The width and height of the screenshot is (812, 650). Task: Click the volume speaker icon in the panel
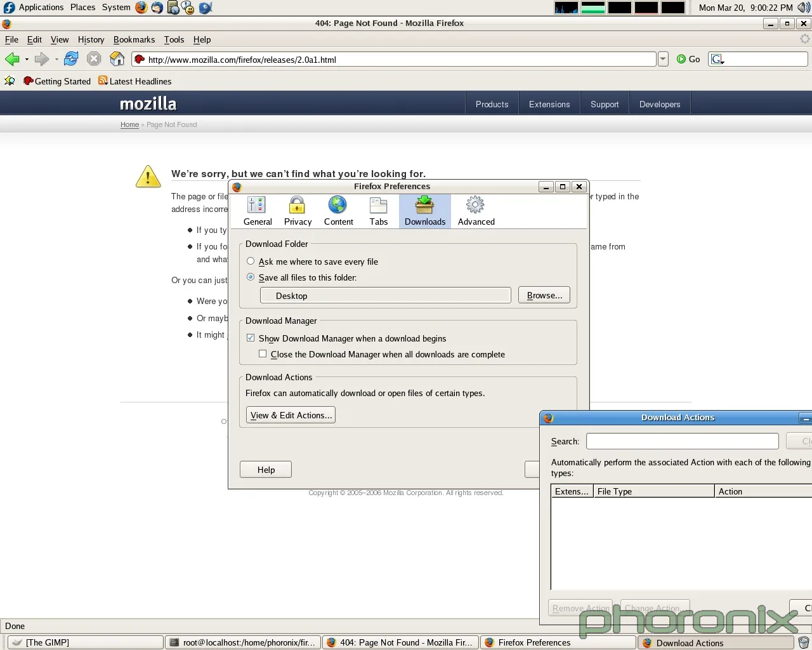pos(804,8)
